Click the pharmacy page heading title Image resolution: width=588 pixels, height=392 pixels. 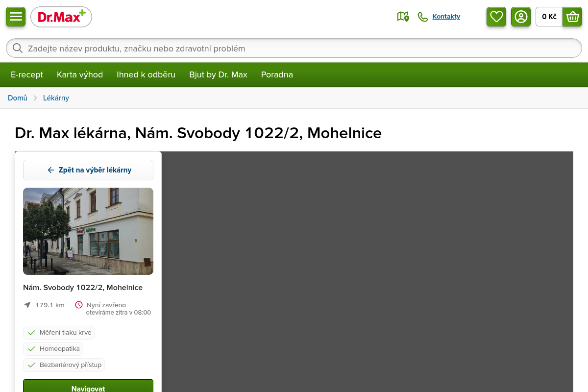pos(198,133)
